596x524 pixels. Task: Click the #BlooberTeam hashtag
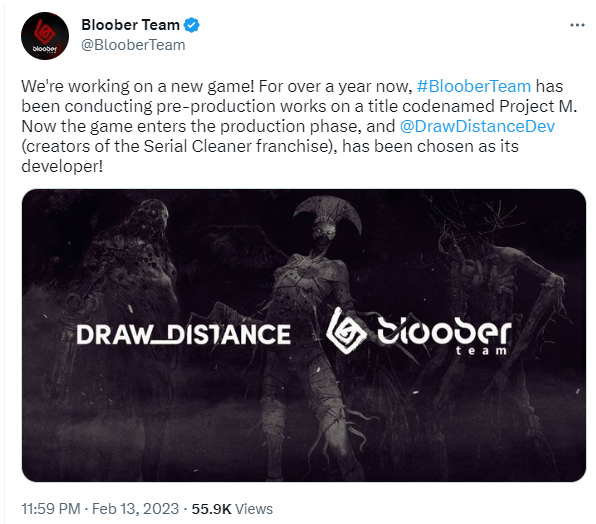click(x=474, y=86)
